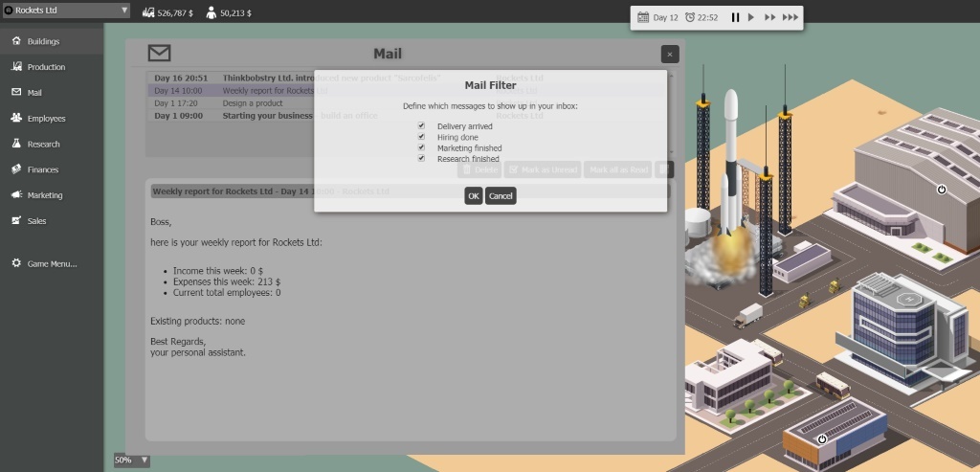Screen dimensions: 980x472
Task: Select the Design a product mail
Action: [407, 103]
